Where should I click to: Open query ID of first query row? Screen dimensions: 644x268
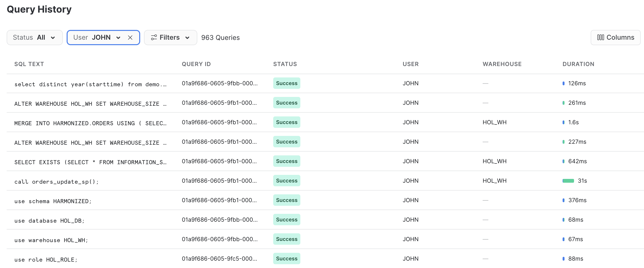tap(220, 83)
